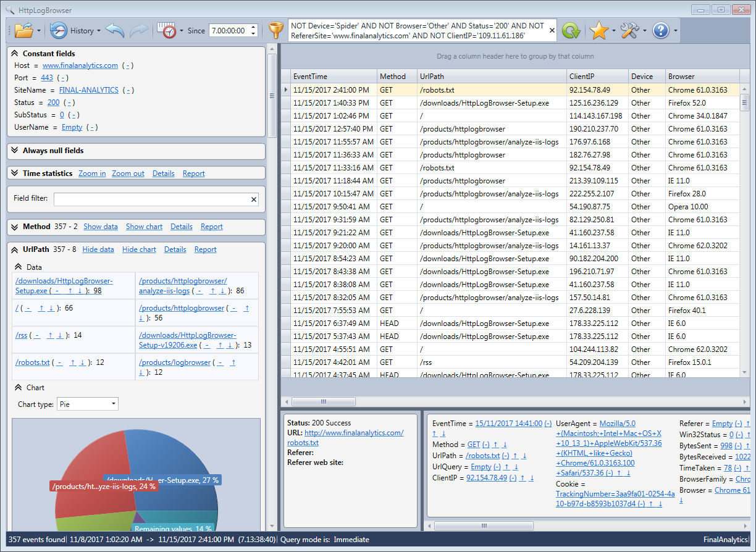Click the blue help question icon
756x552 pixels.
pos(660,30)
